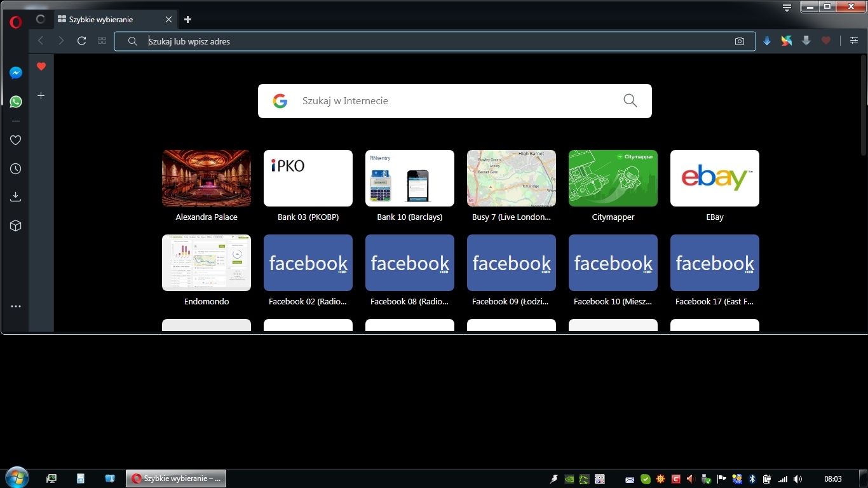Open volume speaker tray icon
The image size is (868, 488).
point(797,479)
